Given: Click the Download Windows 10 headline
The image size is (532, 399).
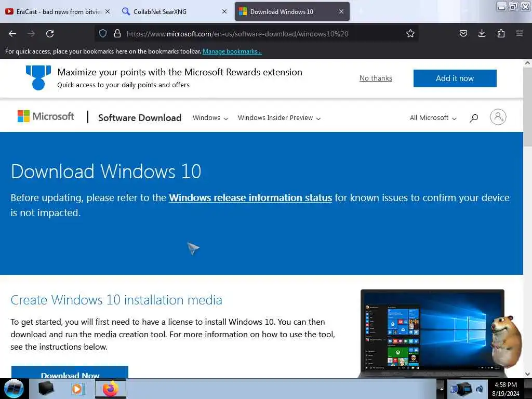Looking at the screenshot, I should (x=106, y=171).
